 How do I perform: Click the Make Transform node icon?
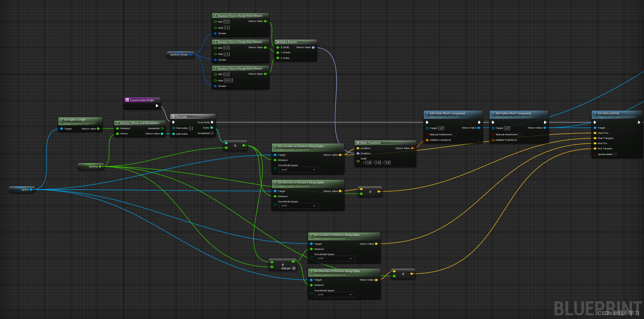[358, 143]
